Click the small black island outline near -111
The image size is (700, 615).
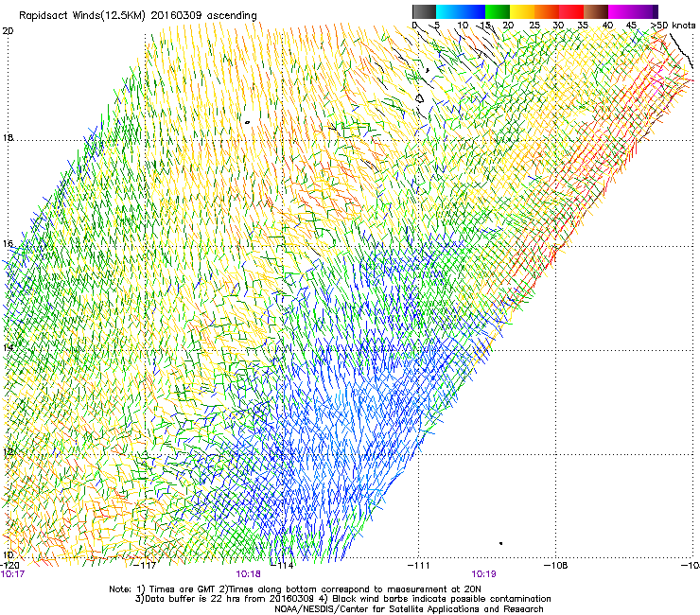click(x=420, y=98)
